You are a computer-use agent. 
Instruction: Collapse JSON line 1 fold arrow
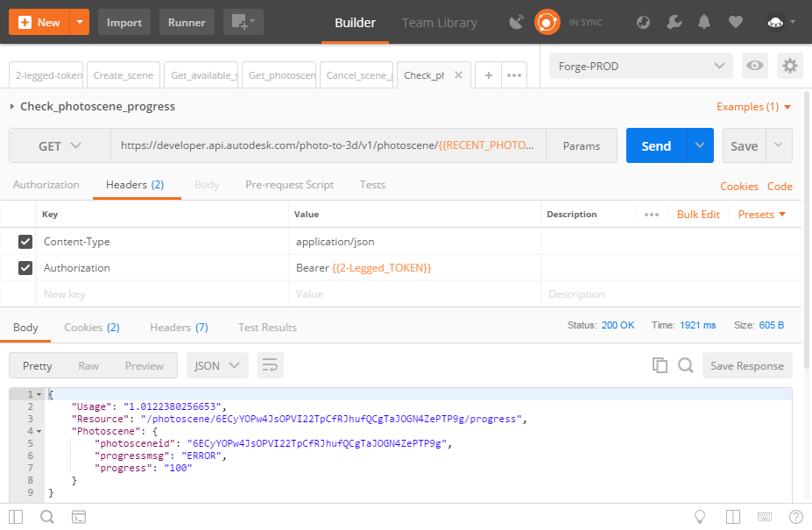pos(39,394)
